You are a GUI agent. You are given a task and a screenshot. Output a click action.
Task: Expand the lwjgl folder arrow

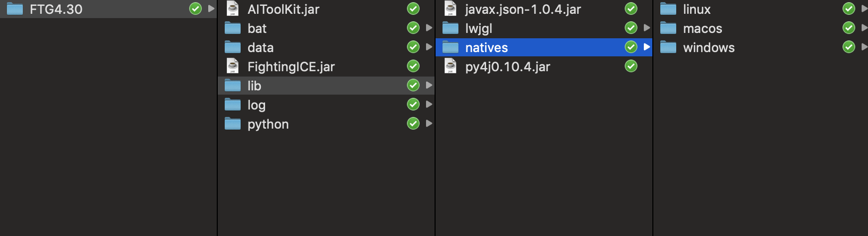646,28
